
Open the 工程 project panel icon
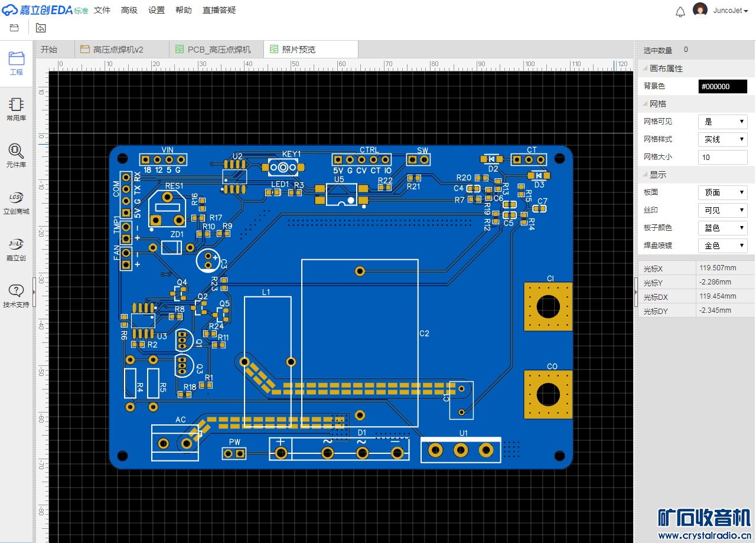(17, 63)
